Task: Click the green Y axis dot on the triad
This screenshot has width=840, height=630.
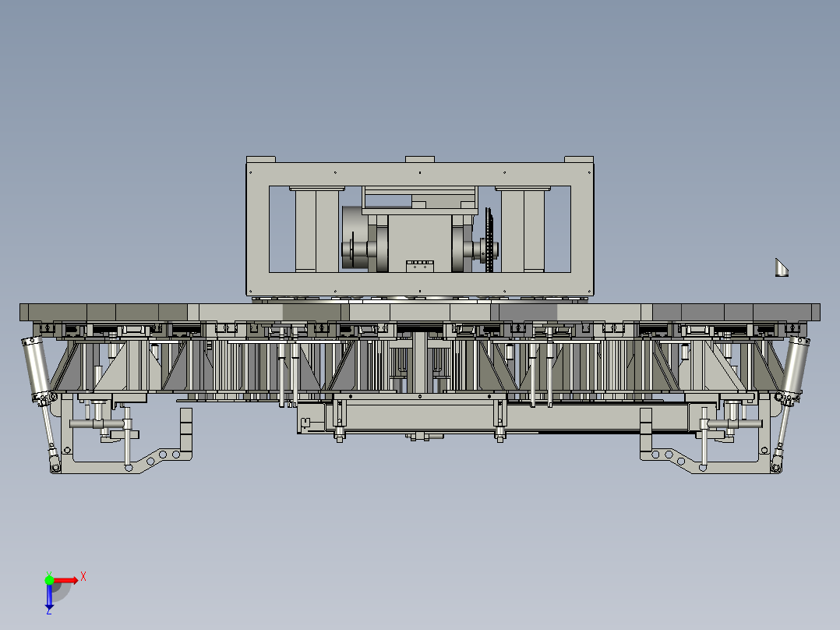Action: pos(49,580)
